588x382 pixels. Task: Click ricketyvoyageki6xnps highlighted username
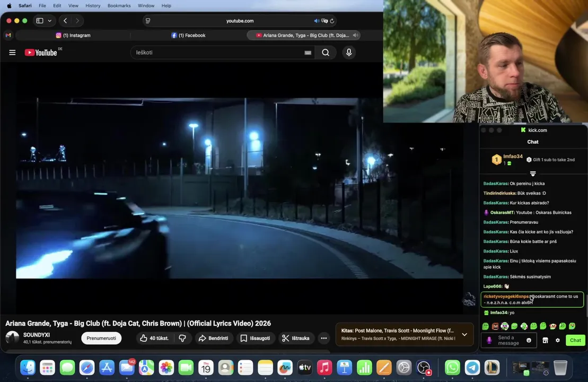[x=506, y=297]
